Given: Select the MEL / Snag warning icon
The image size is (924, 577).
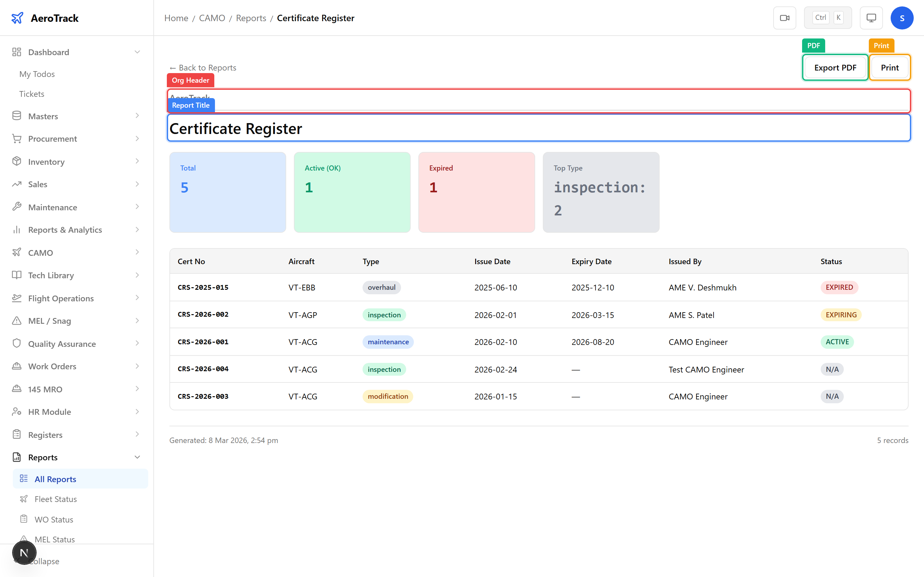Looking at the screenshot, I should [x=17, y=321].
